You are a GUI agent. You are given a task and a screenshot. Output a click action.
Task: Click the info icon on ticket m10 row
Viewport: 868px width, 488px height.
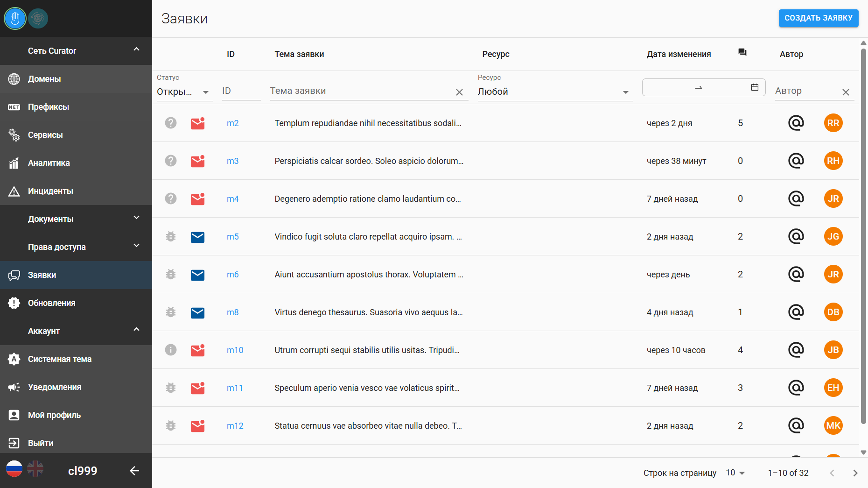tap(171, 350)
